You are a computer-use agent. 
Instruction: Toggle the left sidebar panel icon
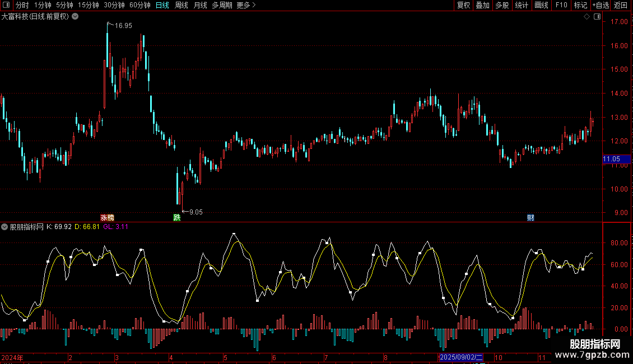(6, 5)
